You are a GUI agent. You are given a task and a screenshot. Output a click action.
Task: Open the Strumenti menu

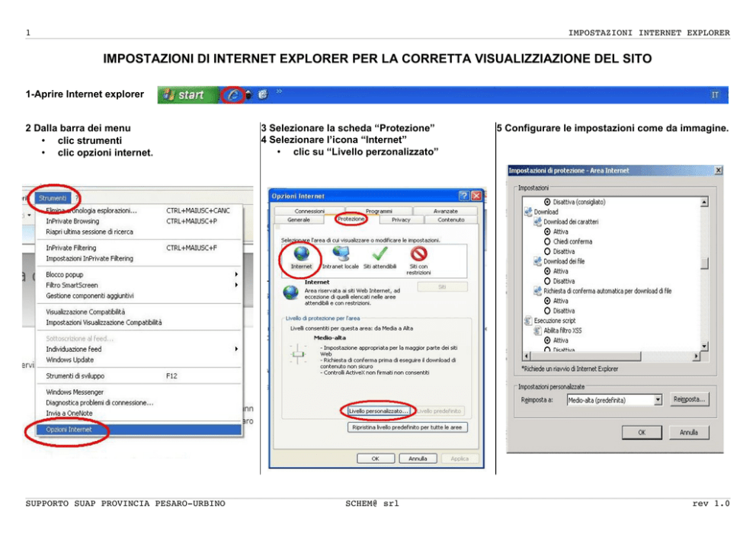(x=53, y=198)
